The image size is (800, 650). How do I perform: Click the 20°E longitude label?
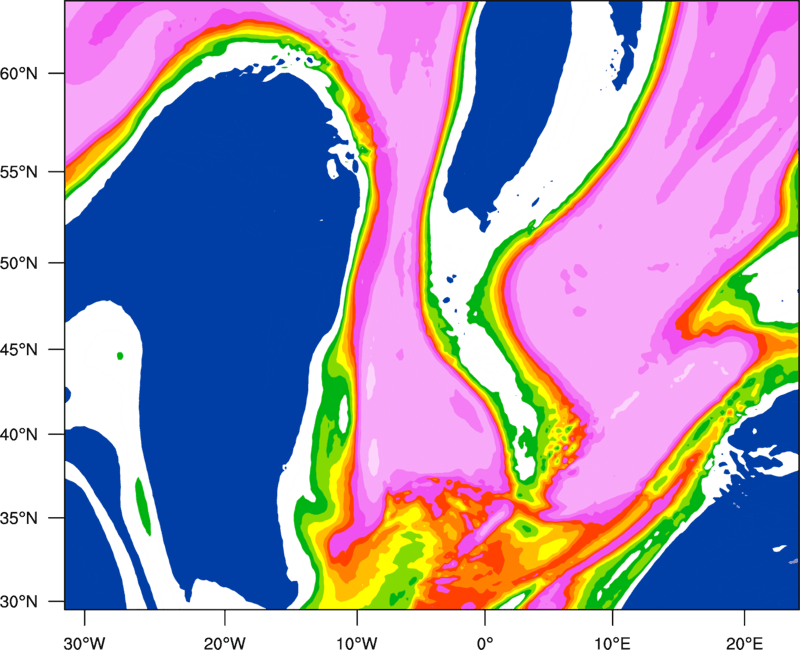744,643
